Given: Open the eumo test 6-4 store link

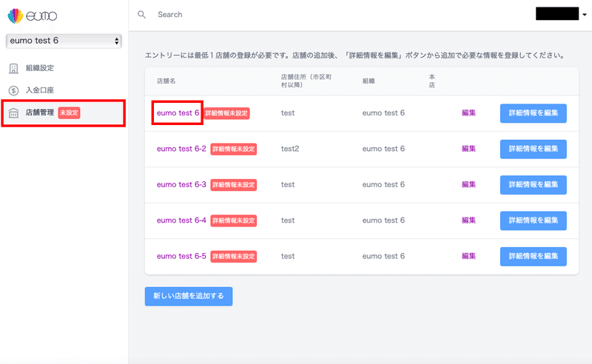Looking at the screenshot, I should (x=181, y=220).
